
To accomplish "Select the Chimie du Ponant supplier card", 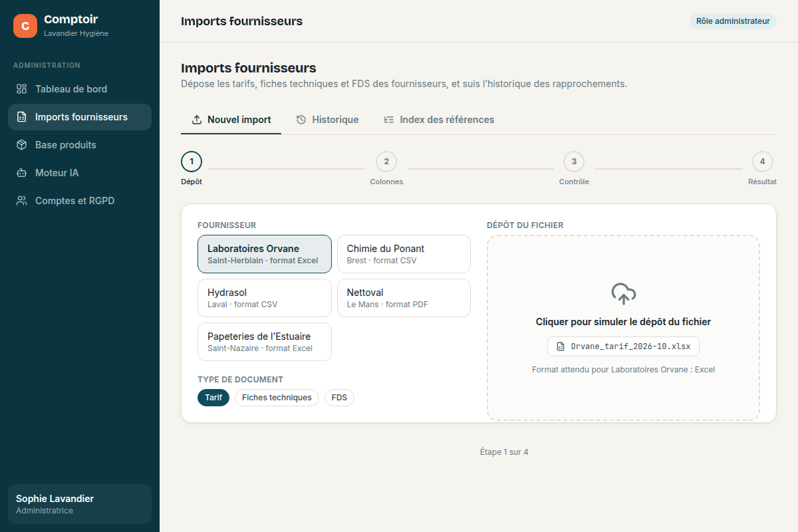I will pos(404,254).
